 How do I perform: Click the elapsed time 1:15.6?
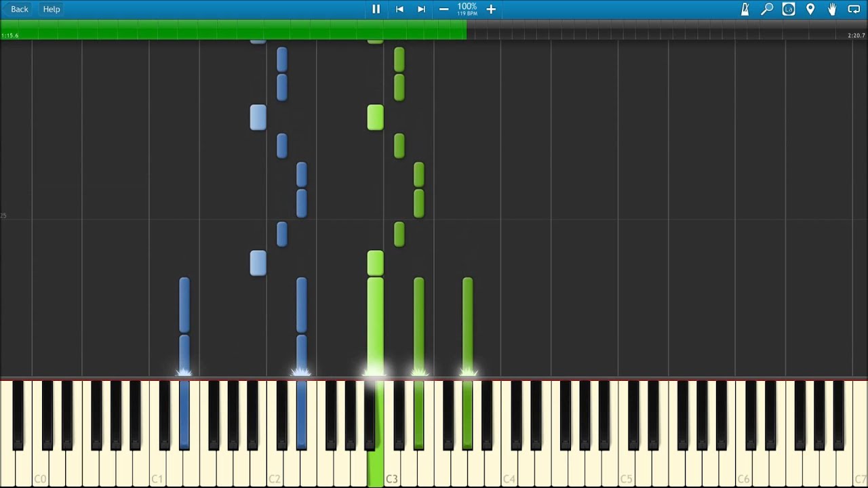10,35
